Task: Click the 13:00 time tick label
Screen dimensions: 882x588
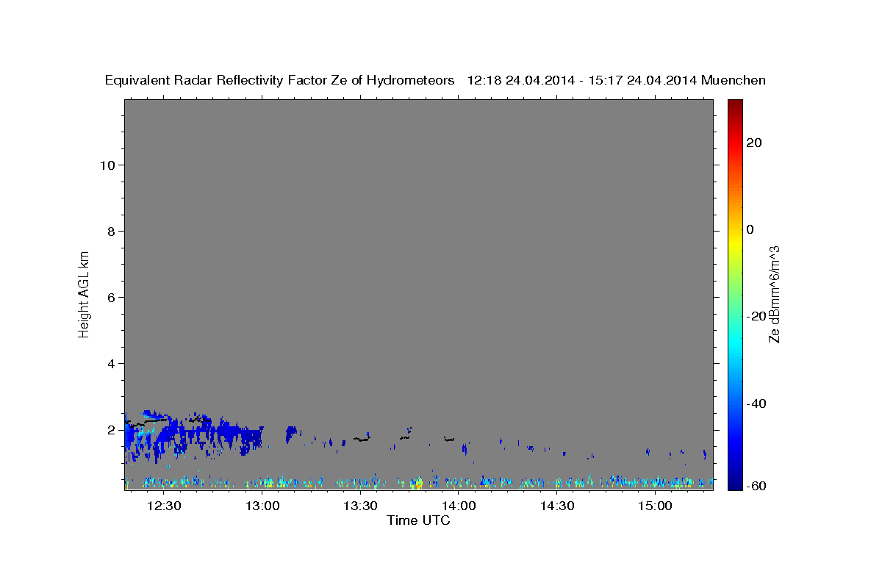Action: (x=262, y=506)
